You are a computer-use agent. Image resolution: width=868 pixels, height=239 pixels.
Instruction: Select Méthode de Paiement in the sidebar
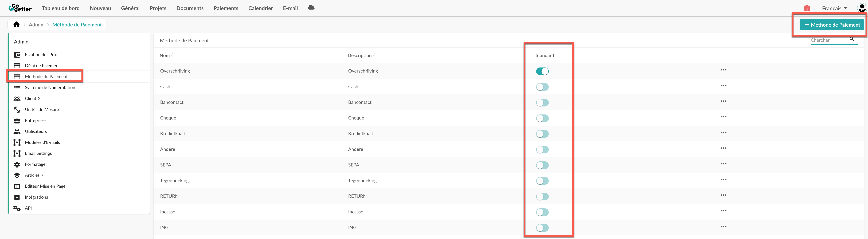click(46, 76)
